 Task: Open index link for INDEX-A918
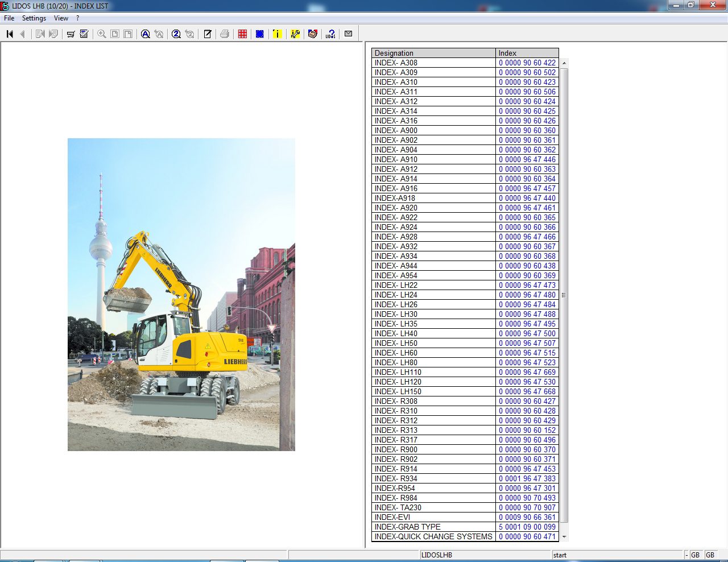pyautogui.click(x=527, y=198)
